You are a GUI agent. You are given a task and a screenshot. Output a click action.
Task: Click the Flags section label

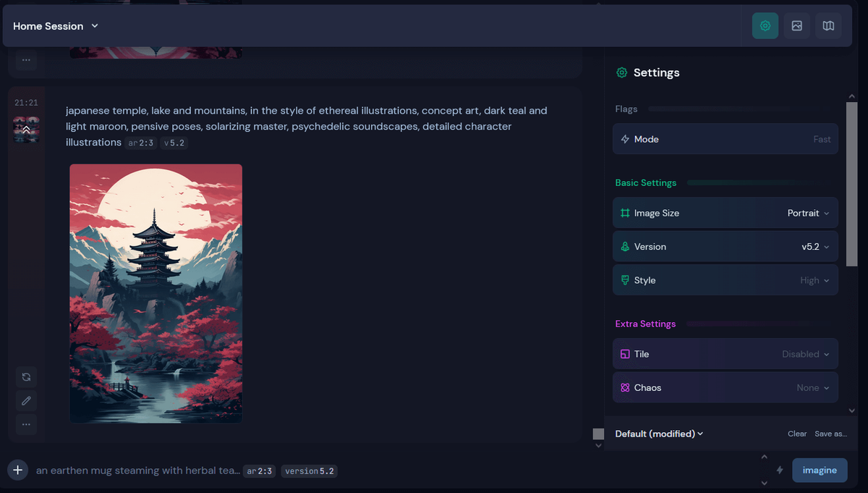(626, 109)
